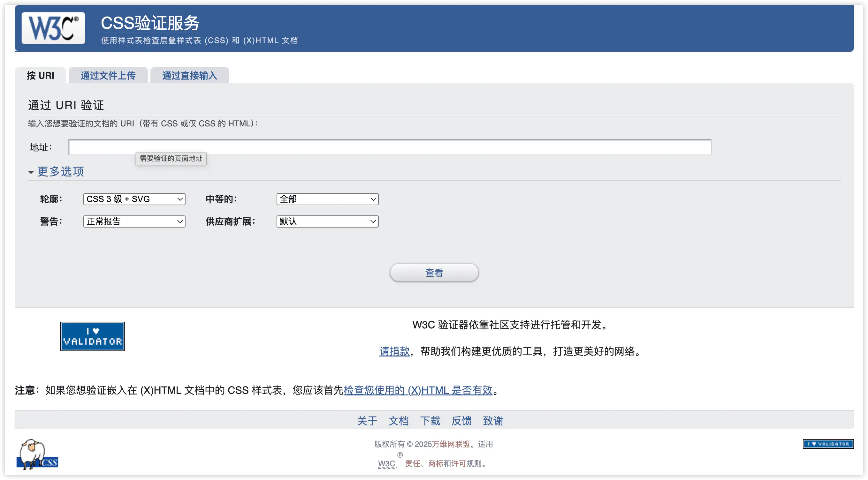This screenshot has width=868, height=480.
Task: Collapse the 更多选项 disclosure triangle
Action: coord(31,172)
